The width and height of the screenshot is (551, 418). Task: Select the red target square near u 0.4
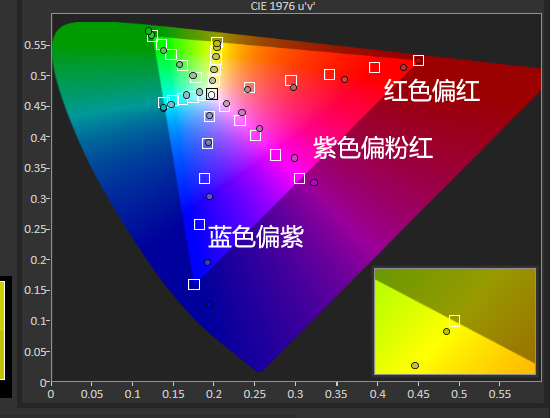375,67
